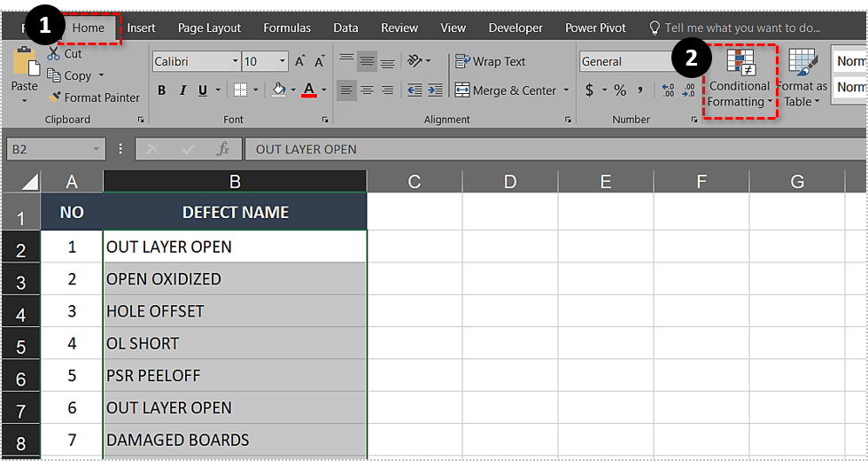
Task: Apply the Percent Style number format
Action: pyautogui.click(x=620, y=90)
